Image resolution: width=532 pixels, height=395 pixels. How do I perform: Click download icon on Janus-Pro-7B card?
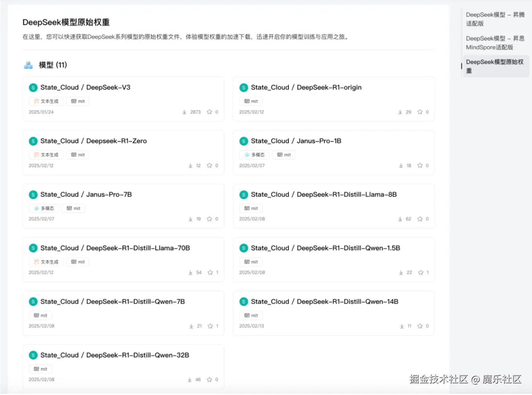point(190,219)
